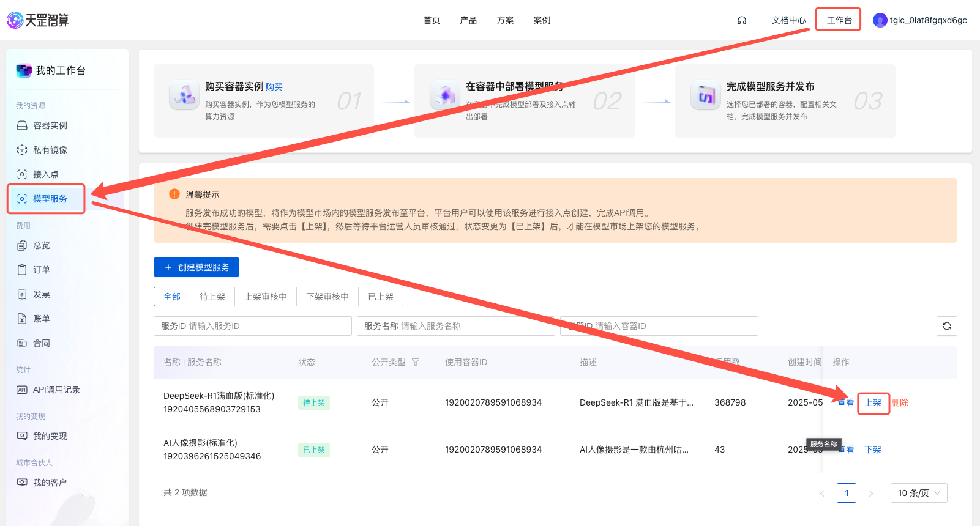Open the 10 条/页 page size dropdown
The image size is (980, 526).
[x=919, y=493]
